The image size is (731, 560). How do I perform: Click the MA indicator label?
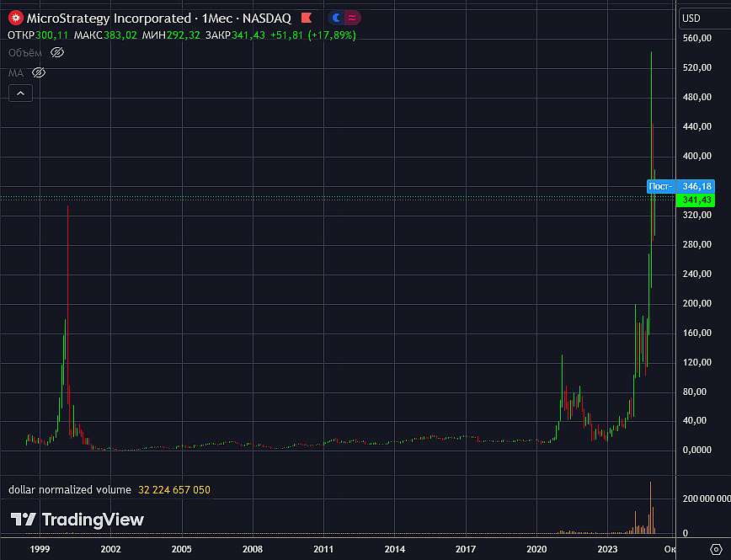(16, 72)
